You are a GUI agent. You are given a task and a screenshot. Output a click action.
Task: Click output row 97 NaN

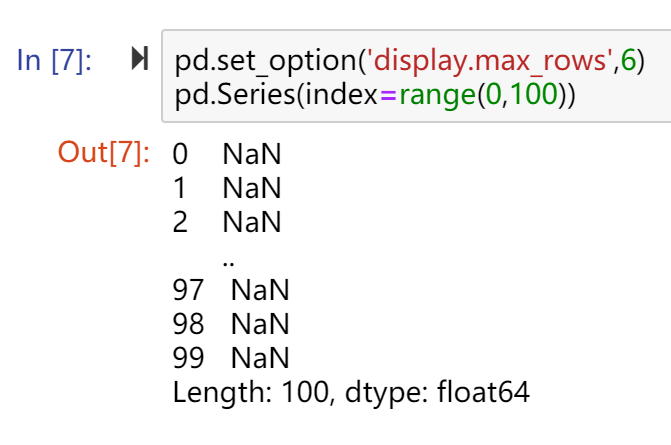point(231,290)
